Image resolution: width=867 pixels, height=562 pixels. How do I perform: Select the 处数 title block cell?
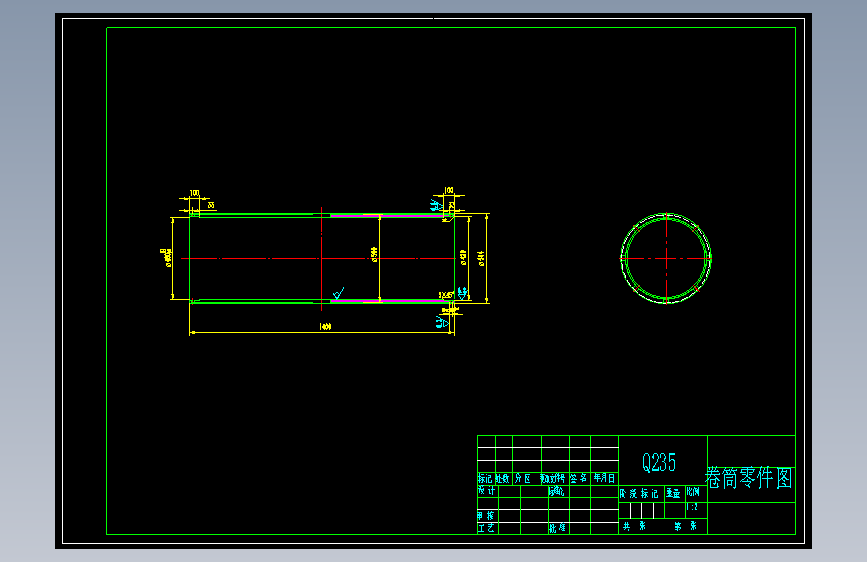coord(503,478)
